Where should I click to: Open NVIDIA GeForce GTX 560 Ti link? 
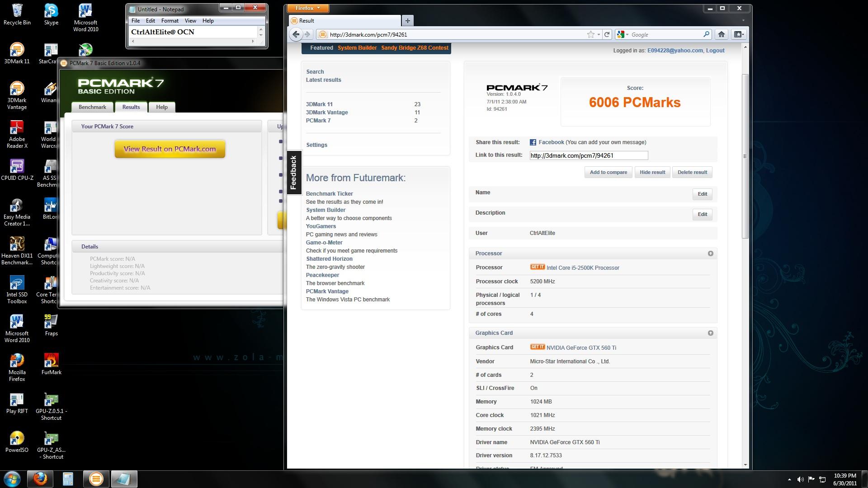pos(581,348)
